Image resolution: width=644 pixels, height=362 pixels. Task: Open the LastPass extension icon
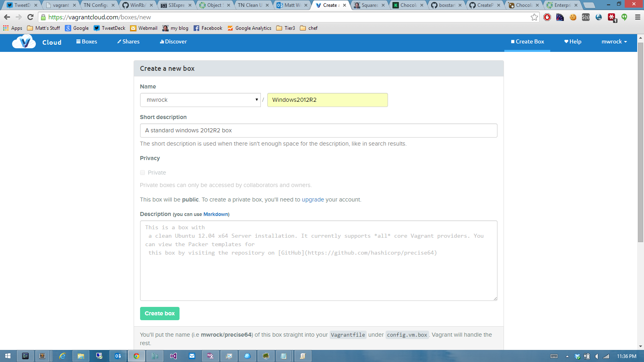point(612,17)
